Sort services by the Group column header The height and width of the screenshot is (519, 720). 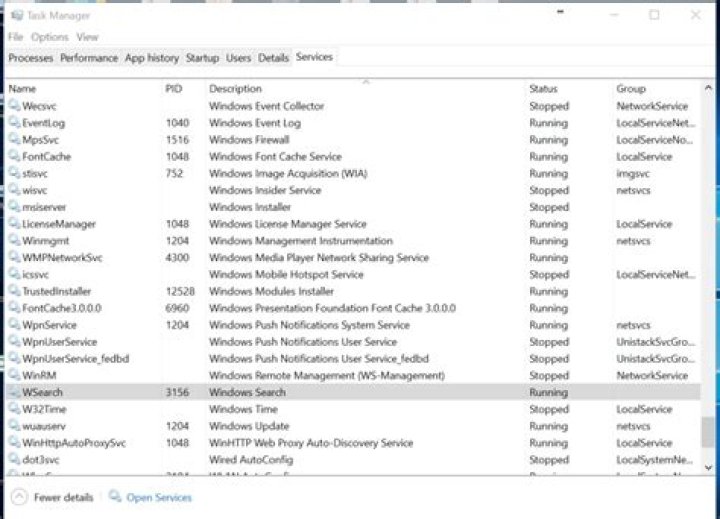click(631, 89)
